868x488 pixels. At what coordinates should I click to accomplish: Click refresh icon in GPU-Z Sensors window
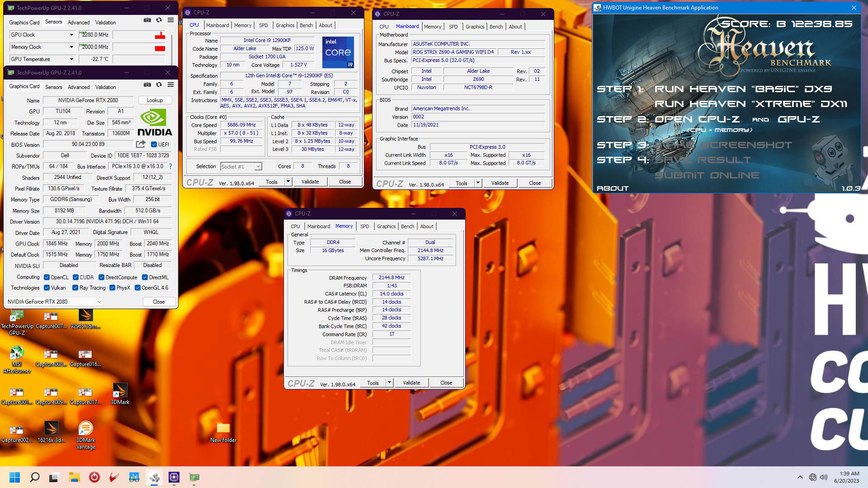click(x=159, y=20)
